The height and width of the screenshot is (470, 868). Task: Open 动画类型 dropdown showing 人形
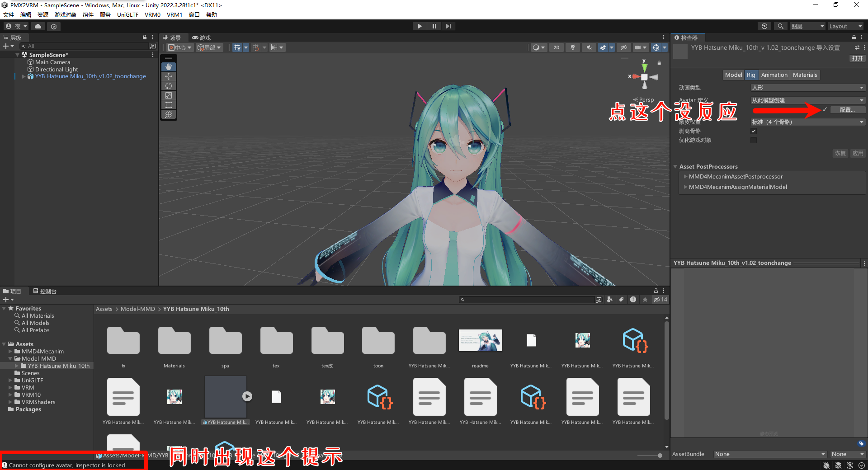(x=808, y=88)
